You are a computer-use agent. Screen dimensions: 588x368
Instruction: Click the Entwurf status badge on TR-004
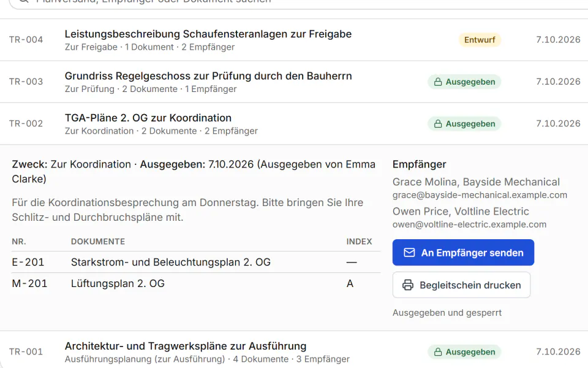[480, 40]
